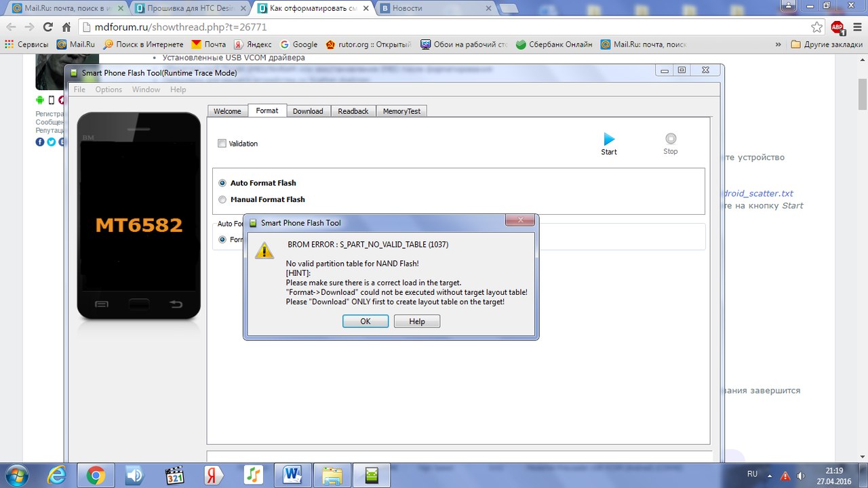This screenshot has width=868, height=488.
Task: Click the Chrome reload page icon
Action: click(x=47, y=27)
